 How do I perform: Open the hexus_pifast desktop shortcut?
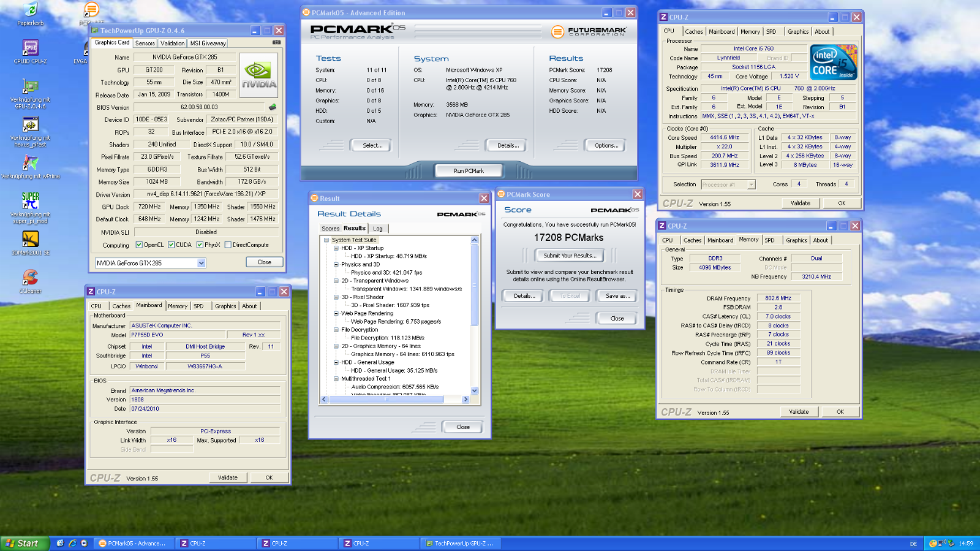coord(30,132)
